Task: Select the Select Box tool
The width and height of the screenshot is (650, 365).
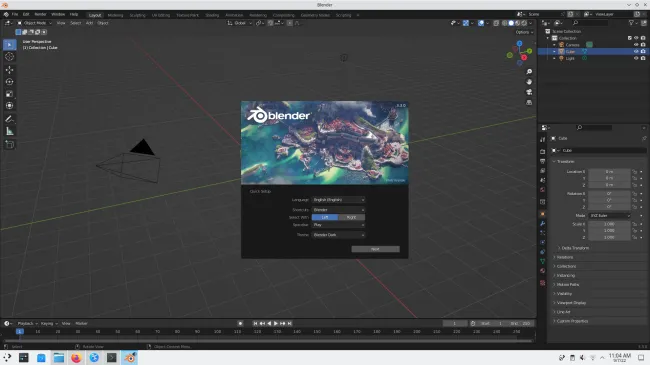Action: (10, 44)
